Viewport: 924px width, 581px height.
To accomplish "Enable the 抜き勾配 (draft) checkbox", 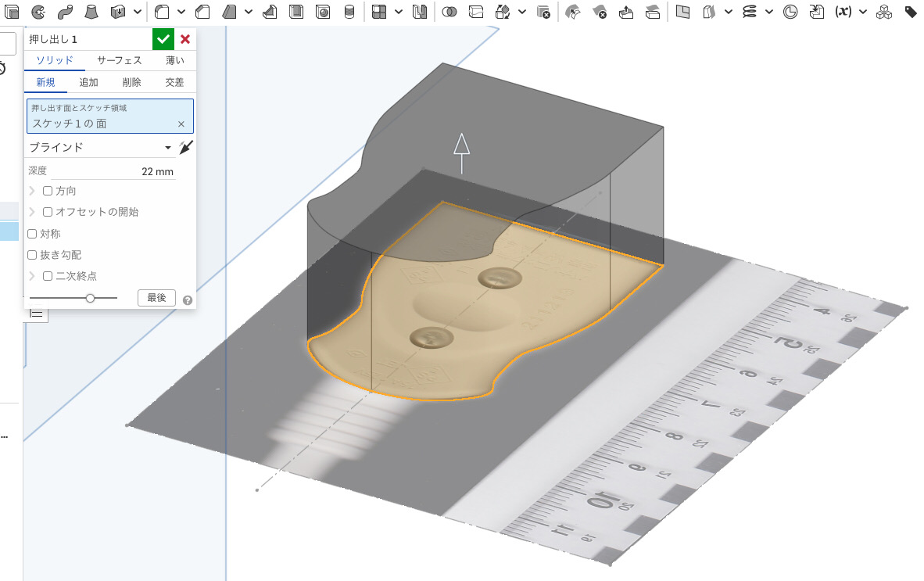I will (32, 255).
